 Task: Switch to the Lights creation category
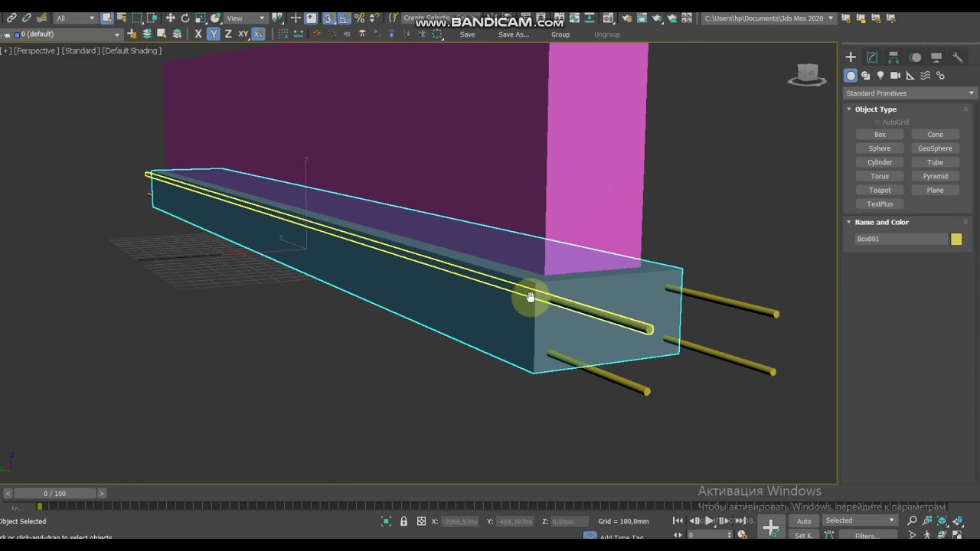click(x=880, y=76)
